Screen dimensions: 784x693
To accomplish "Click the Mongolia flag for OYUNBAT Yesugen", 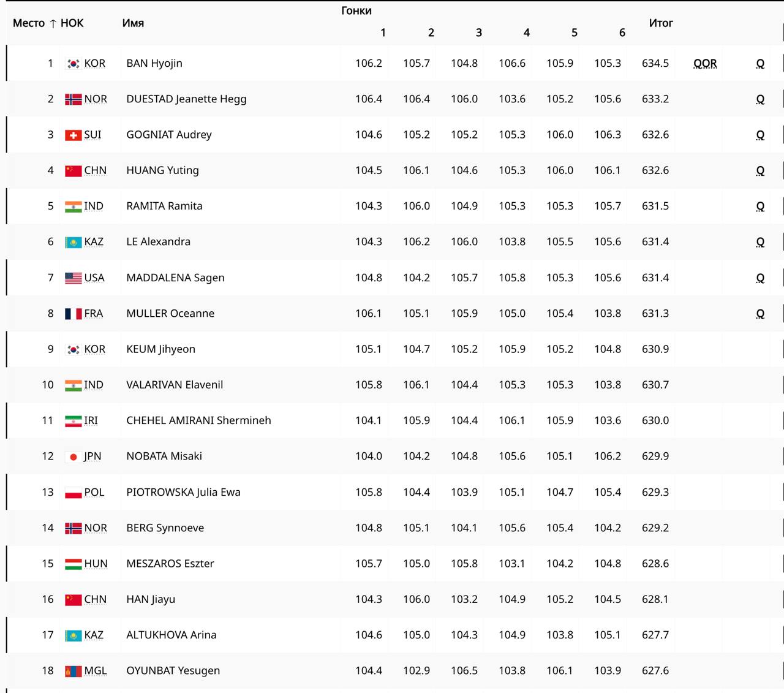I will pos(73,671).
